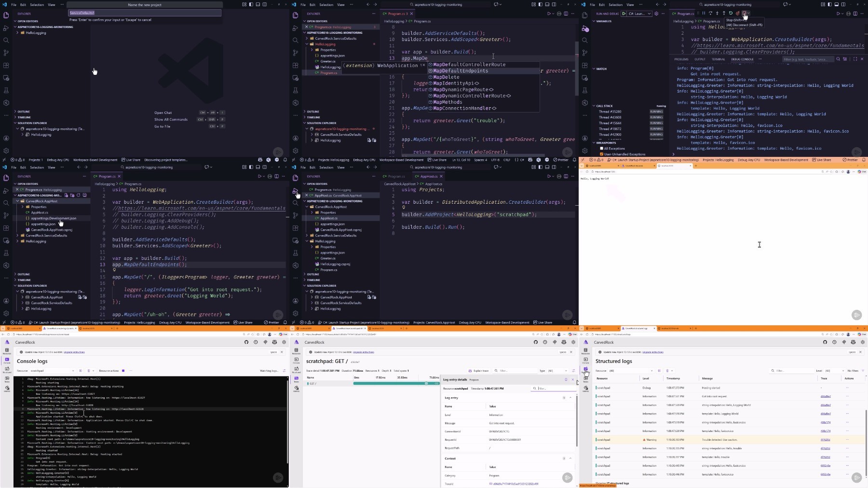This screenshot has height=488, width=868.
Task: Click the Restart debugging icon
Action: [731, 14]
